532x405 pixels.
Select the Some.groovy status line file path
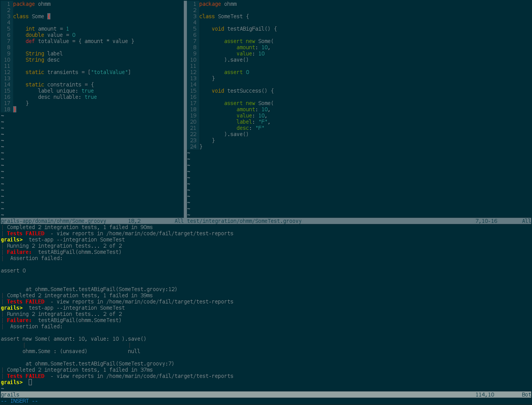53,221
